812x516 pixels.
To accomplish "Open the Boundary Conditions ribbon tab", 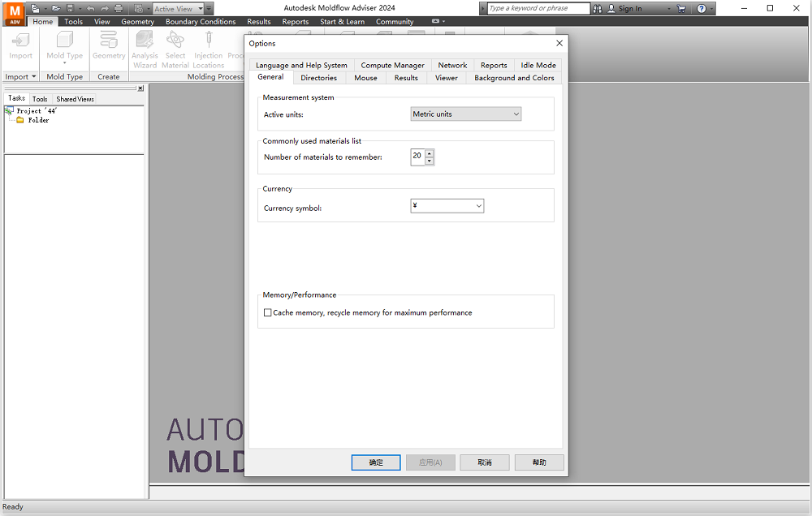I will point(201,22).
